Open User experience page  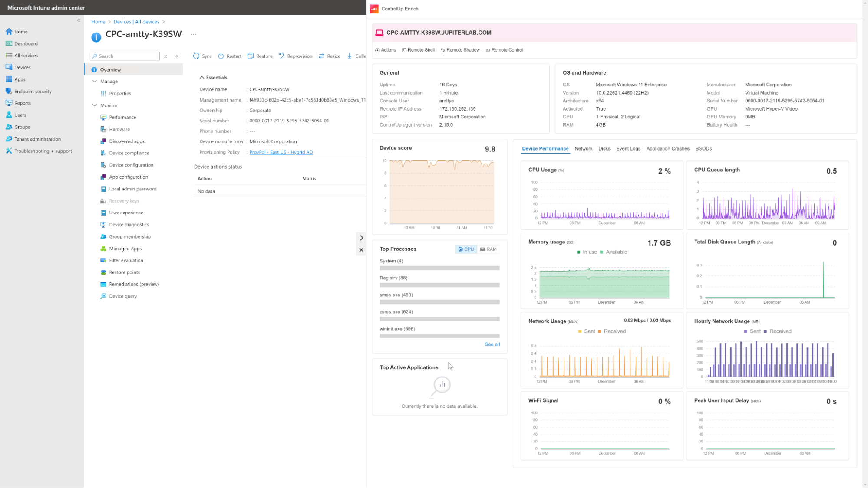126,213
